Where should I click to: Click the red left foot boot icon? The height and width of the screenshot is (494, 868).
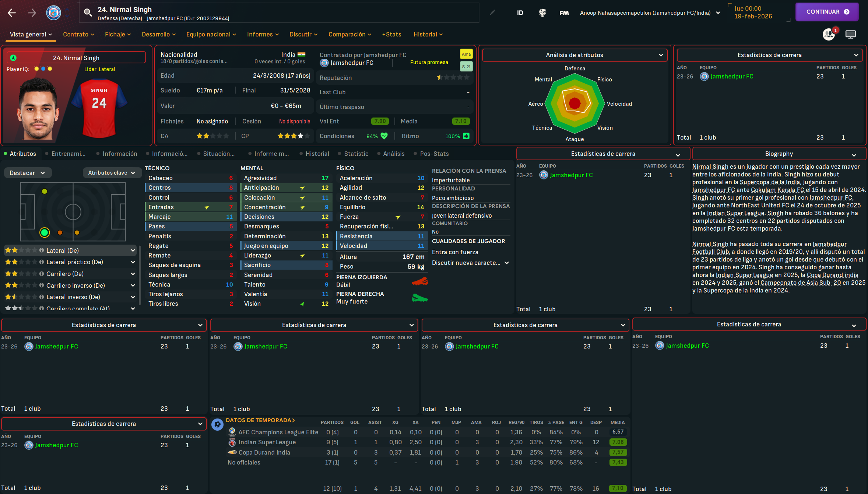coord(420,281)
